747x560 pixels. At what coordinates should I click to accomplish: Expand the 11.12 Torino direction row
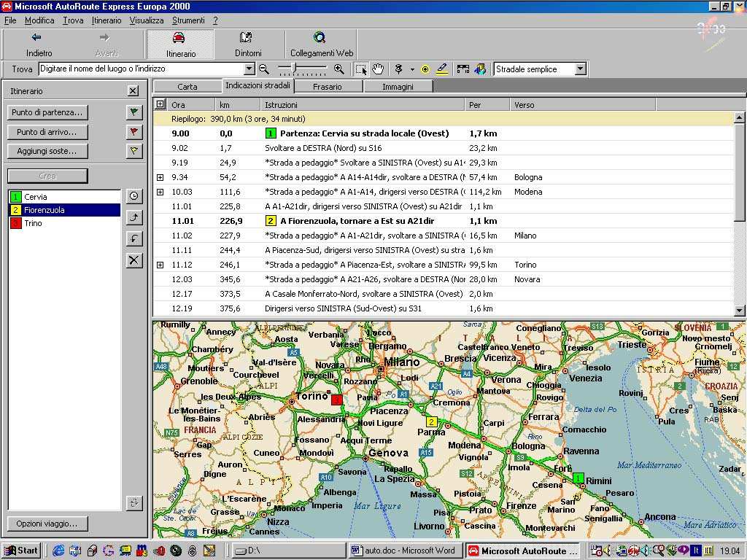(160, 265)
